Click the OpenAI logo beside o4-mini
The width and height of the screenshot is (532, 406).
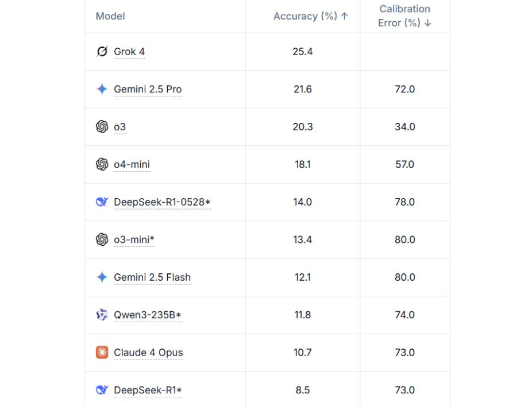[x=102, y=164]
